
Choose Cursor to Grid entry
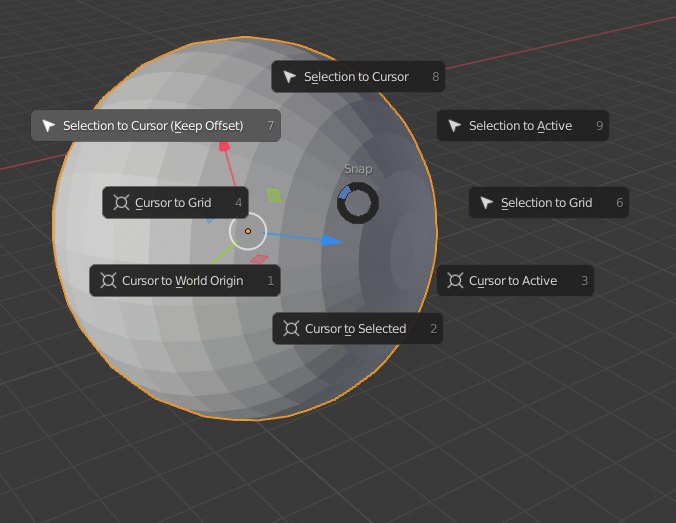click(x=175, y=203)
